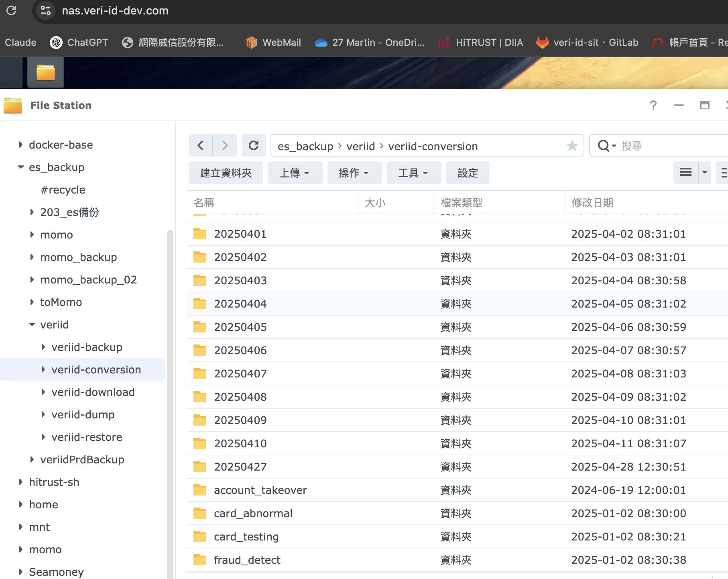Screen dimensions: 728x579
Task: Click the 建立資料夾 create folder button
Action: [226, 173]
